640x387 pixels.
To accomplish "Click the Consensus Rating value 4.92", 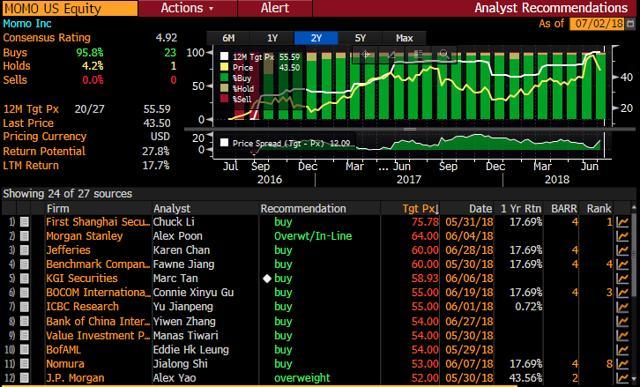I will point(167,38).
